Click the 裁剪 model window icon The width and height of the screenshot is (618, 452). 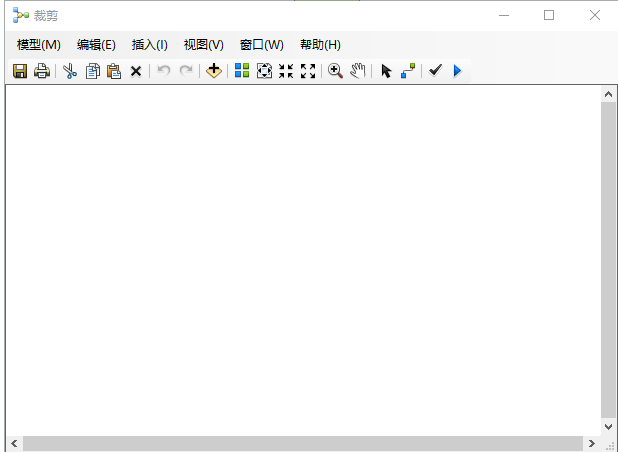[20, 15]
